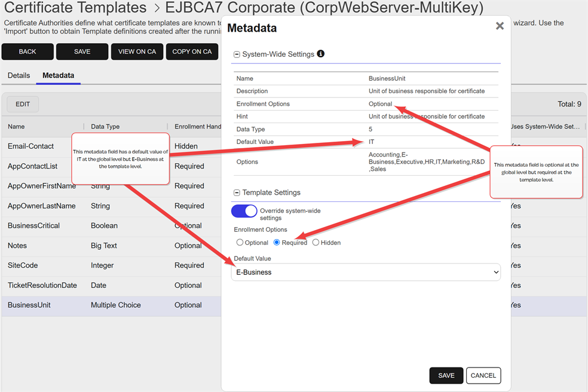Click the BACK button
The width and height of the screenshot is (588, 392).
click(27, 52)
